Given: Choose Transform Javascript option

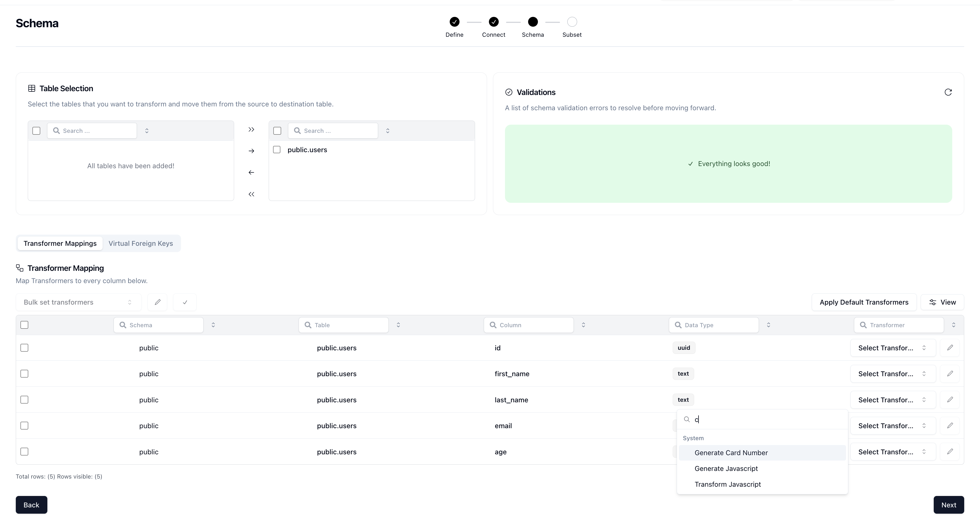Looking at the screenshot, I should [762, 485].
